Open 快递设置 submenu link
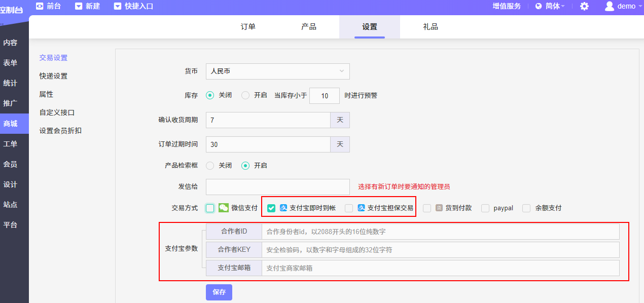644x303 pixels. coord(53,76)
